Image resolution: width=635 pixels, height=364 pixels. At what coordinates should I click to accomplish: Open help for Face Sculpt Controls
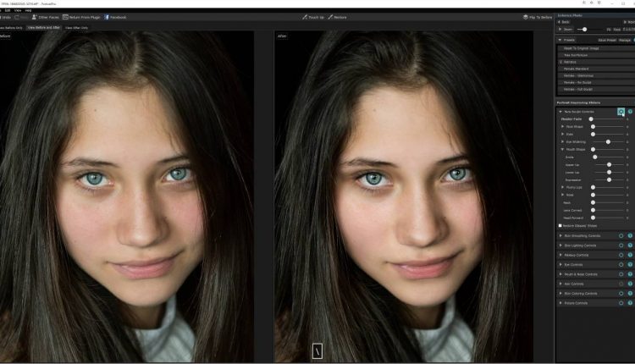click(x=630, y=112)
